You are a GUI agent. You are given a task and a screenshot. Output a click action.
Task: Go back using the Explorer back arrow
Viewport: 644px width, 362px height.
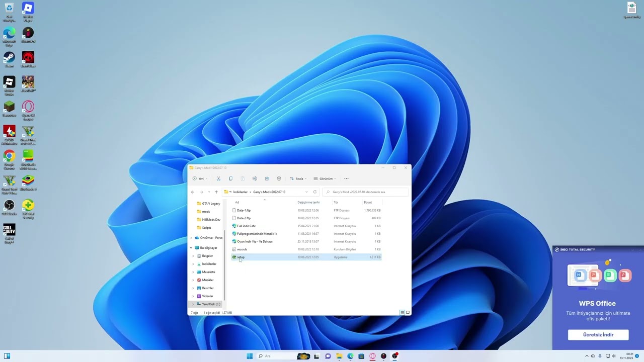(x=193, y=192)
